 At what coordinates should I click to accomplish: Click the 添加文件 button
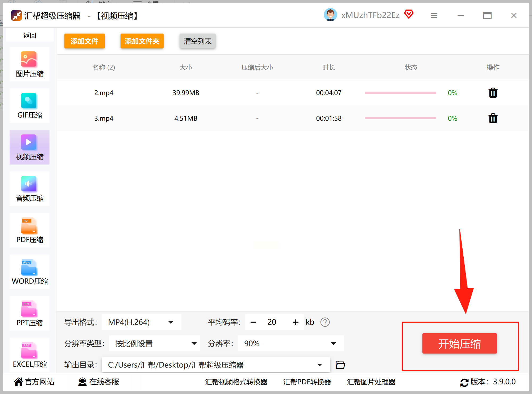[x=84, y=41]
